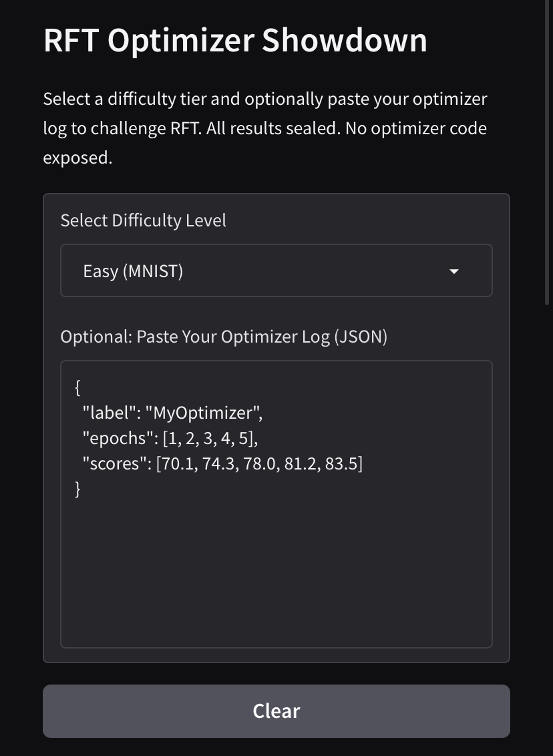The image size is (553, 756).
Task: Click the description paragraph about sealed results
Action: [265, 128]
